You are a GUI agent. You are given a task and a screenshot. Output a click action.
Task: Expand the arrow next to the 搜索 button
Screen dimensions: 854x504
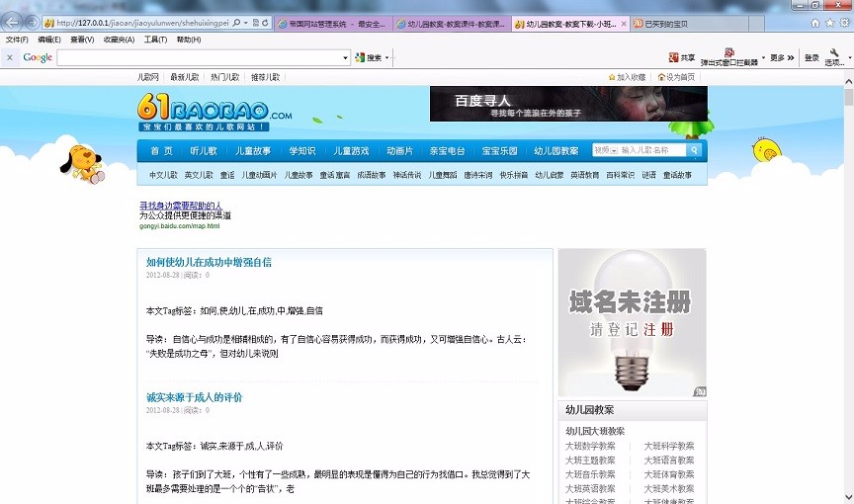pyautogui.click(x=387, y=57)
